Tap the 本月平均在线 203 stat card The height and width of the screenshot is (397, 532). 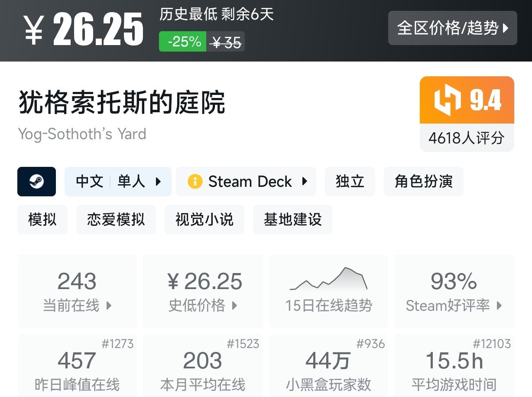(203, 365)
